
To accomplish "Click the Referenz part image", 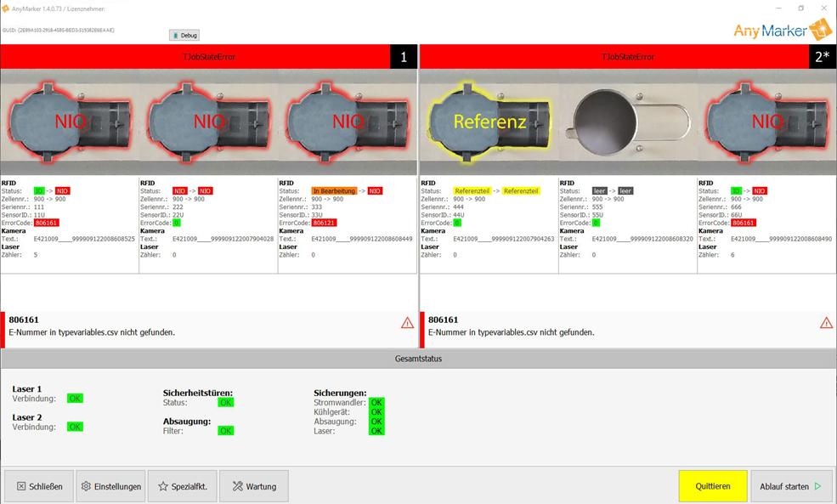I will pyautogui.click(x=487, y=122).
